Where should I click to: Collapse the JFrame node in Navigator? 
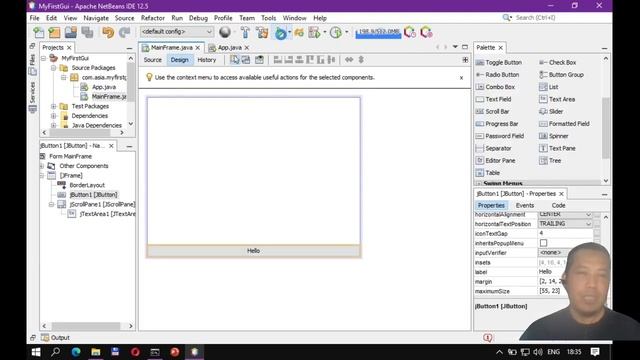click(x=42, y=176)
